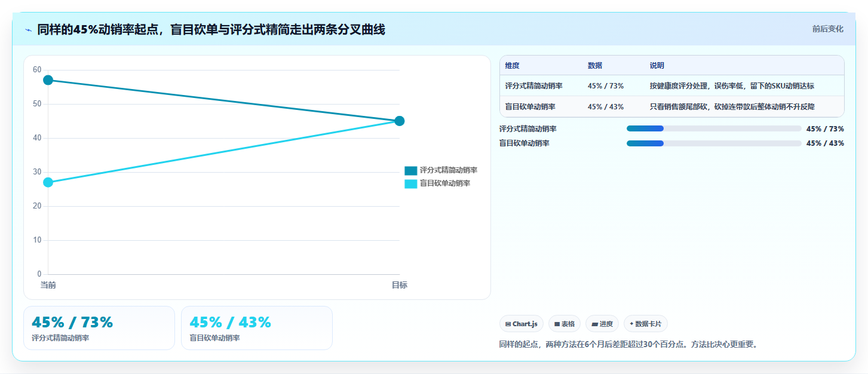Image resolution: width=868 pixels, height=374 pixels.
Task: Toggle the 盲目砍单动销率 legend swatch
Action: [x=410, y=183]
